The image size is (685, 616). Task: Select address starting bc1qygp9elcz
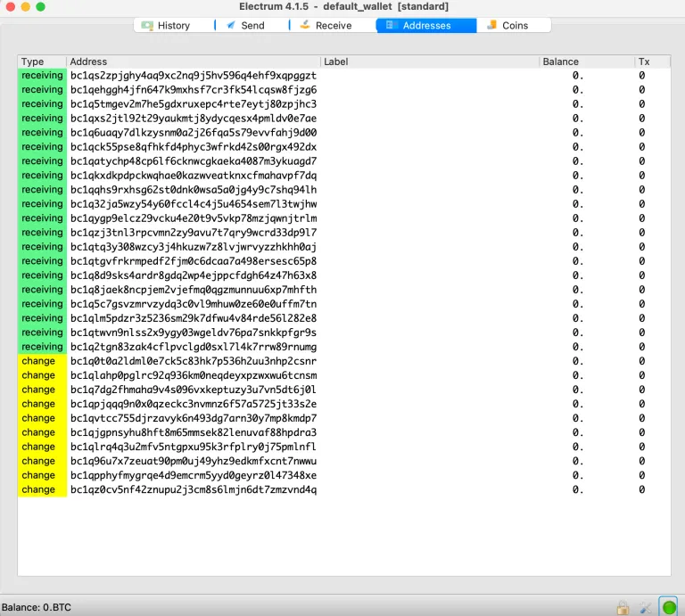(194, 218)
